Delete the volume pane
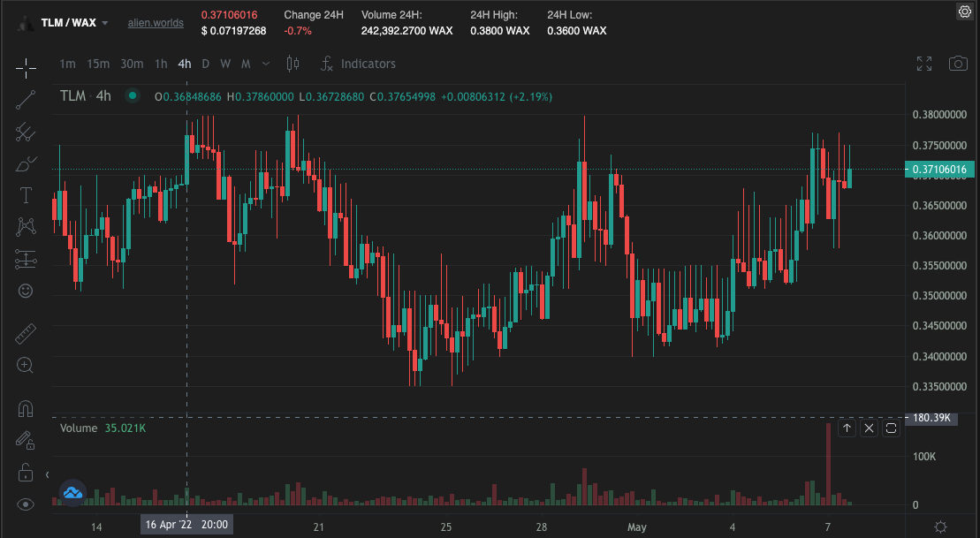Viewport: 980px width, 538px height. (x=869, y=428)
